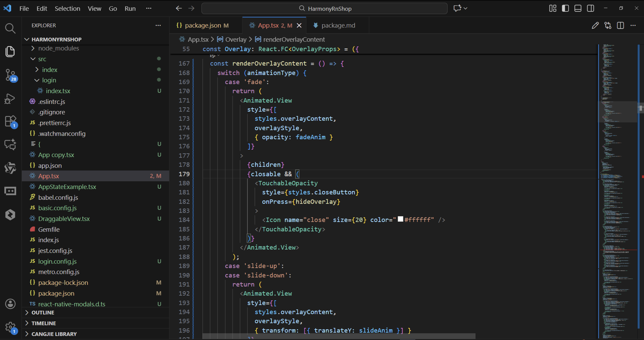Click the Go Back arrow

179,9
